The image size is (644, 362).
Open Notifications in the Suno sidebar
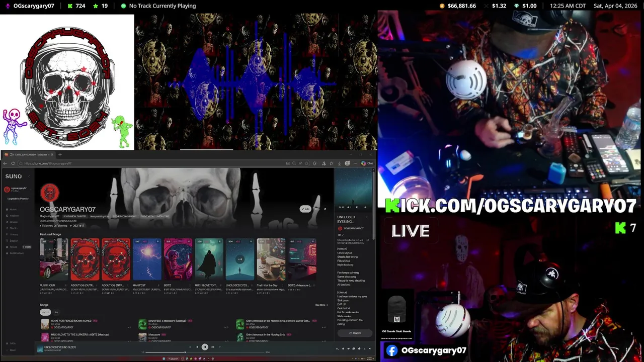point(15,253)
